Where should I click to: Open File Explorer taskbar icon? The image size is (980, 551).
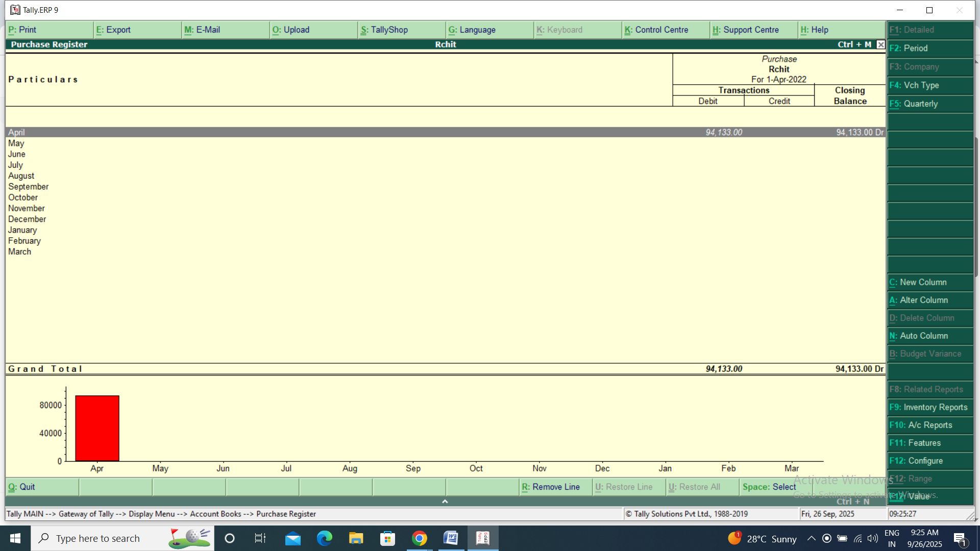[x=356, y=538]
